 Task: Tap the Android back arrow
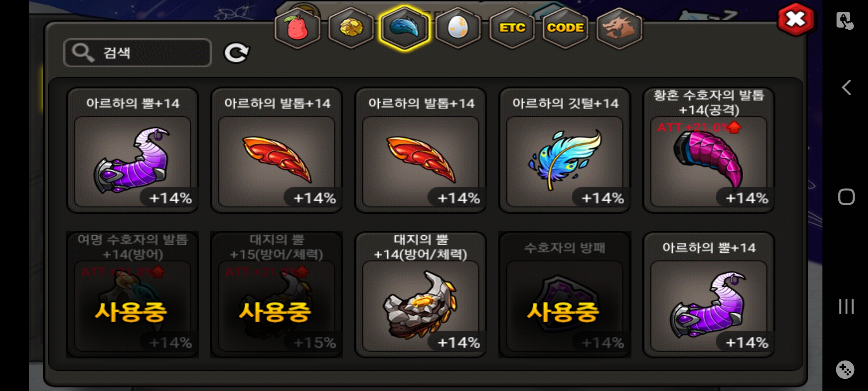pyautogui.click(x=846, y=88)
